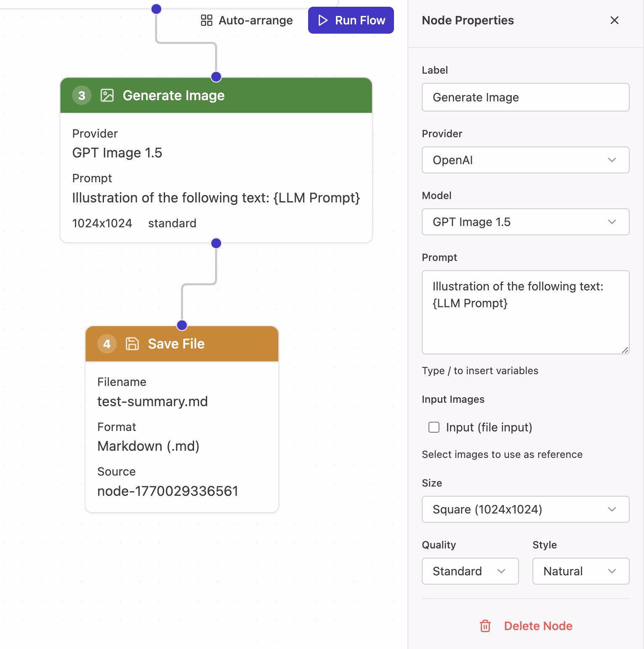Click the Delete Node button
644x649 pixels.
[x=538, y=626]
